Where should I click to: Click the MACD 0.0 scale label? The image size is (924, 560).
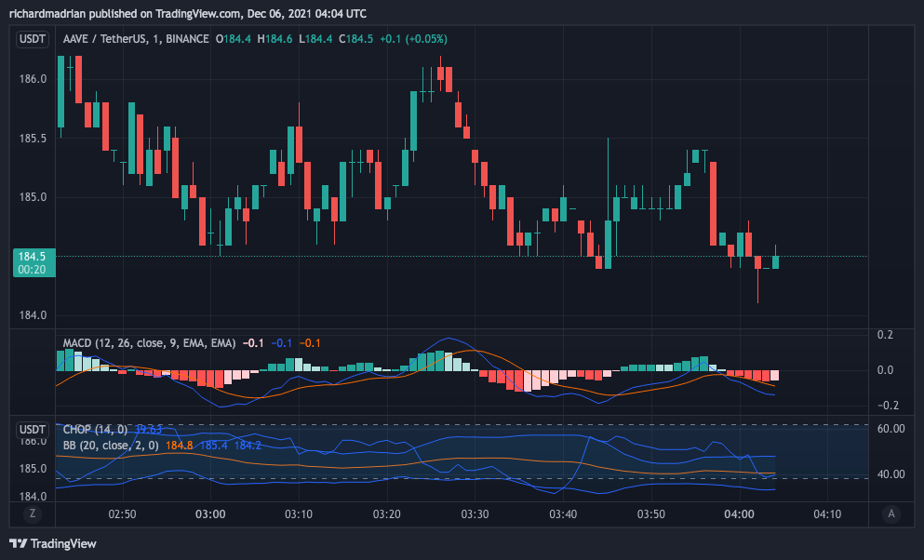(885, 370)
